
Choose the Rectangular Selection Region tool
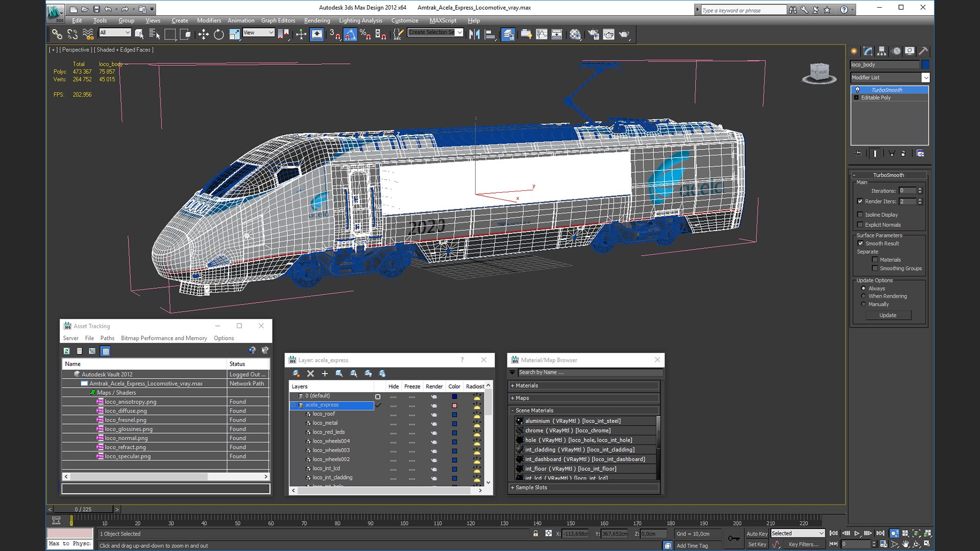tap(170, 34)
